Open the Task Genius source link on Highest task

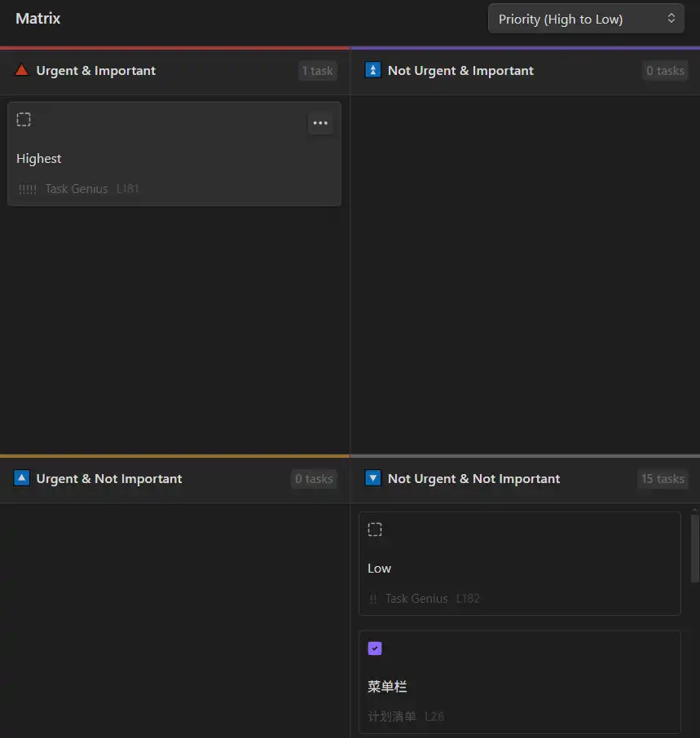(x=77, y=189)
